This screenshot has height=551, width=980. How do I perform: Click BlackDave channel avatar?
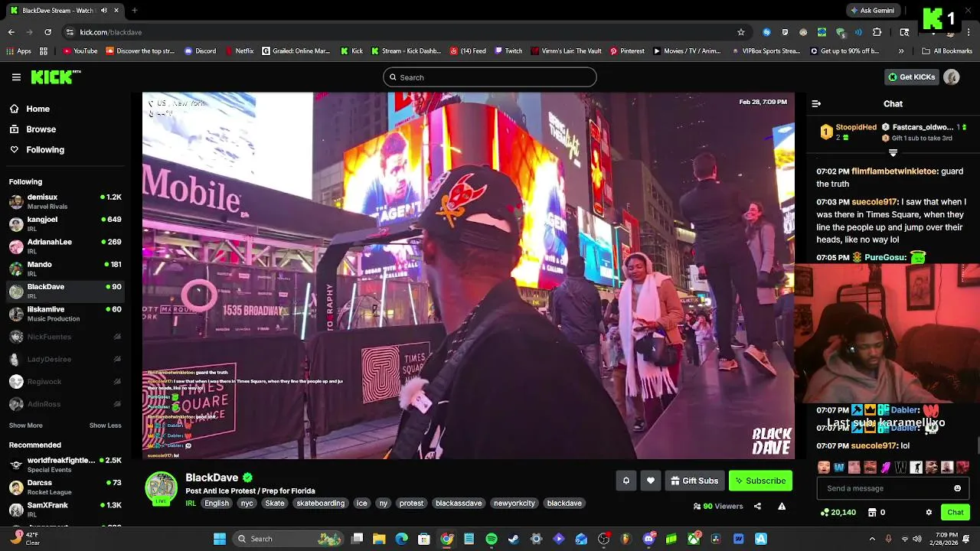pyautogui.click(x=162, y=488)
